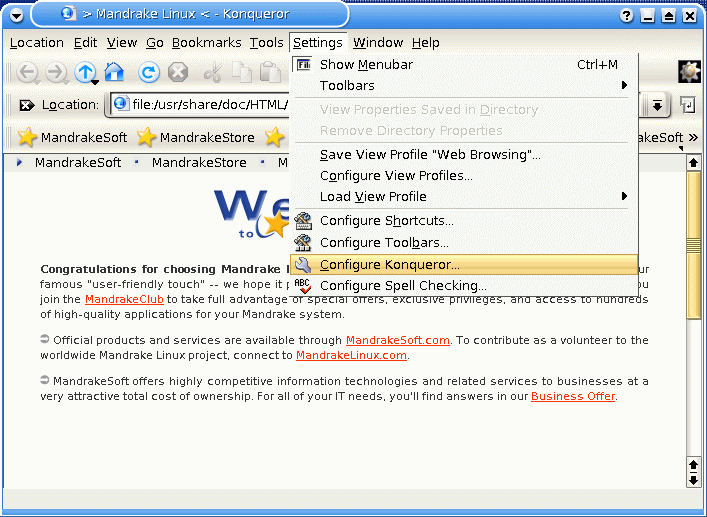Expand the Toolbars submenu
Image resolution: width=707 pixels, height=517 pixels.
pyautogui.click(x=347, y=86)
